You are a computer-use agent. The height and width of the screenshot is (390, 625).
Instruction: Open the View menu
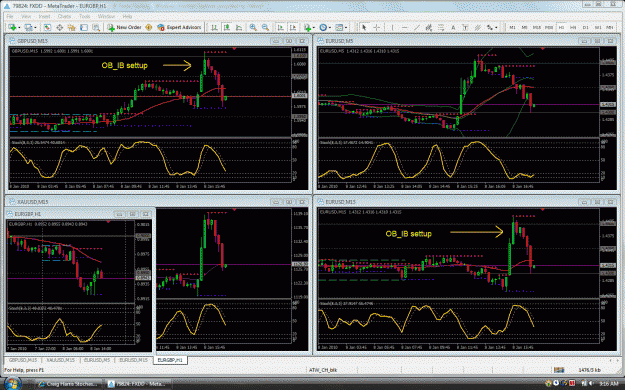(x=26, y=17)
